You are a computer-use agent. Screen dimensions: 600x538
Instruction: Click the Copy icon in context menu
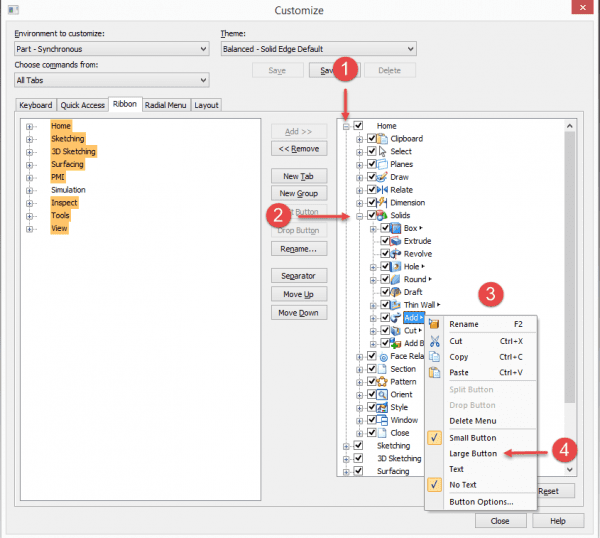click(434, 357)
